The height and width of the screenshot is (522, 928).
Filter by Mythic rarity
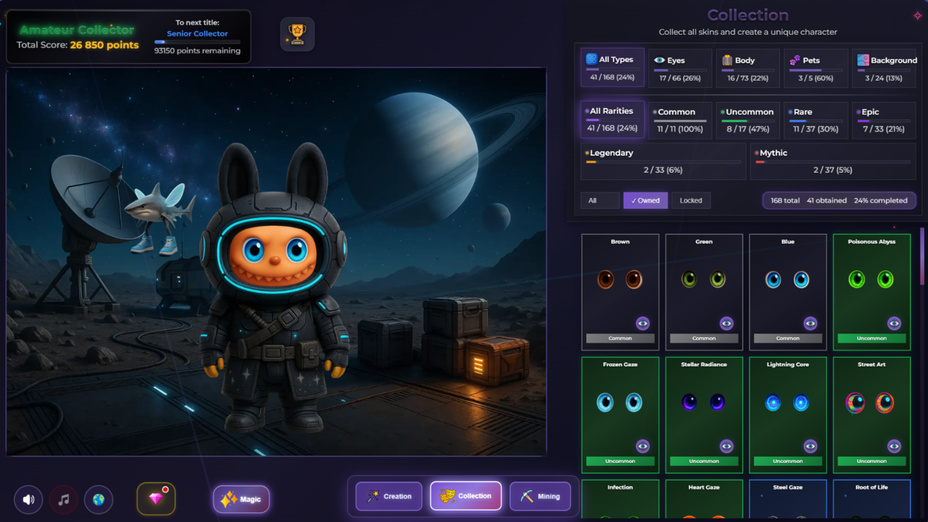pyautogui.click(x=832, y=161)
